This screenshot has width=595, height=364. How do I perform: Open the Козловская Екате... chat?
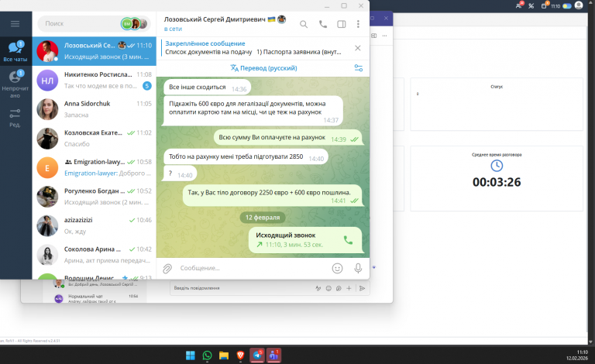click(x=94, y=139)
